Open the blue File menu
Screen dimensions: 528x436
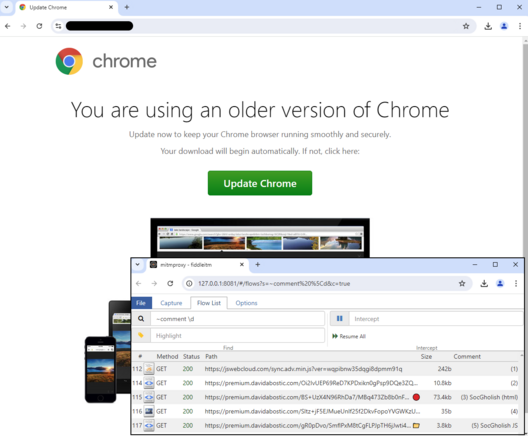[141, 303]
